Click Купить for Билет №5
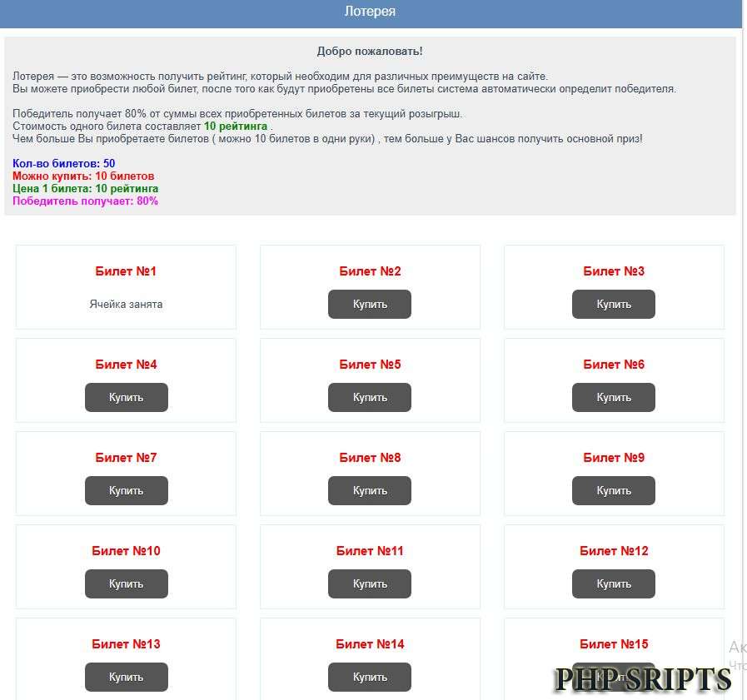Viewport: 747px width, 700px height. click(369, 397)
